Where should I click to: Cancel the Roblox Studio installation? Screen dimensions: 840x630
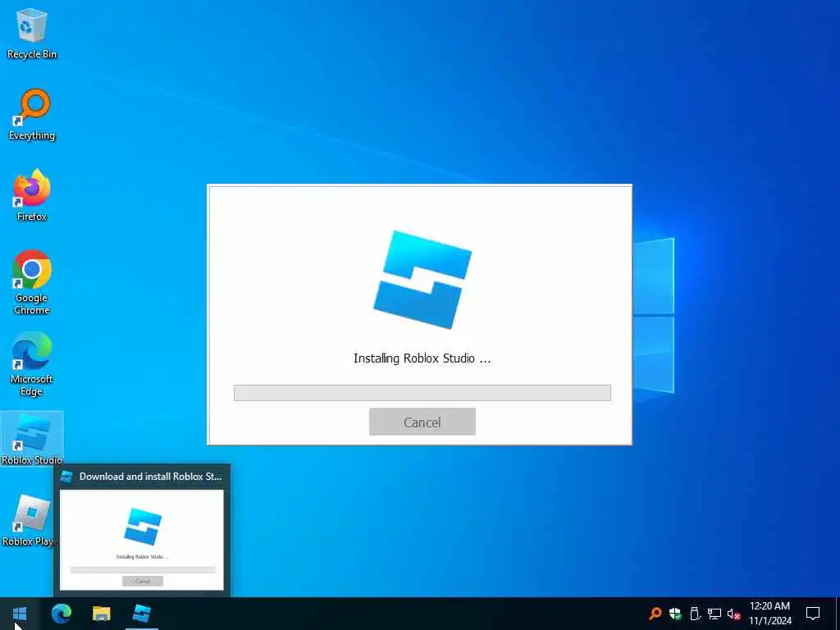point(422,422)
